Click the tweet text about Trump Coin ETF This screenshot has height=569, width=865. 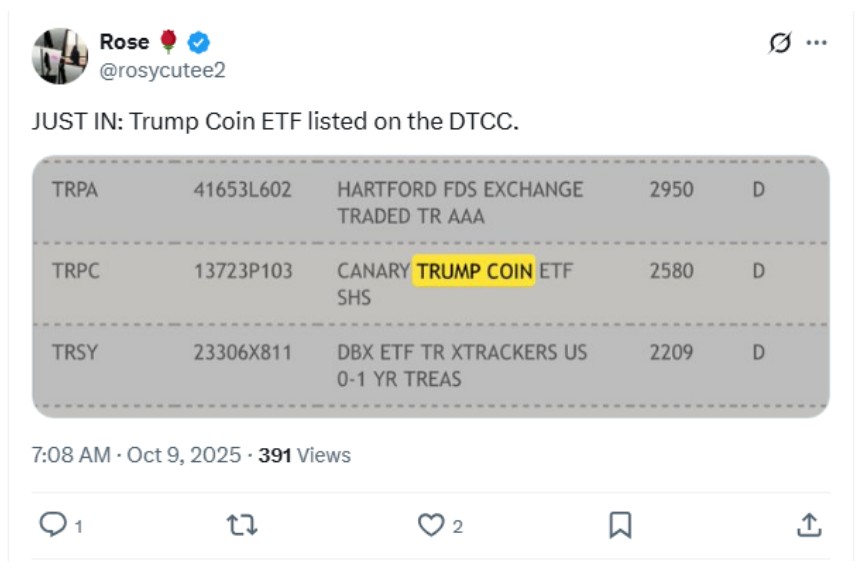275,122
